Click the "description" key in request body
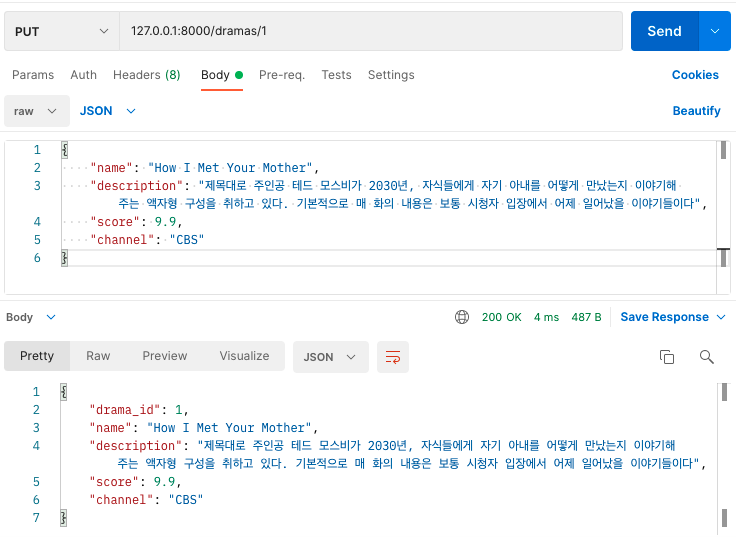Screen dimensions: 736x537 point(137,186)
